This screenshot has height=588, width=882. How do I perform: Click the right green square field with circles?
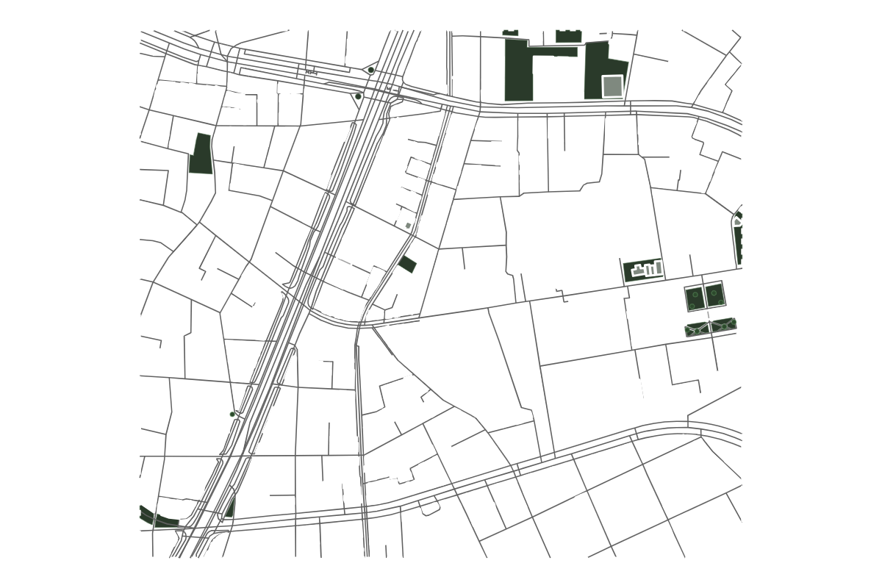(715, 295)
